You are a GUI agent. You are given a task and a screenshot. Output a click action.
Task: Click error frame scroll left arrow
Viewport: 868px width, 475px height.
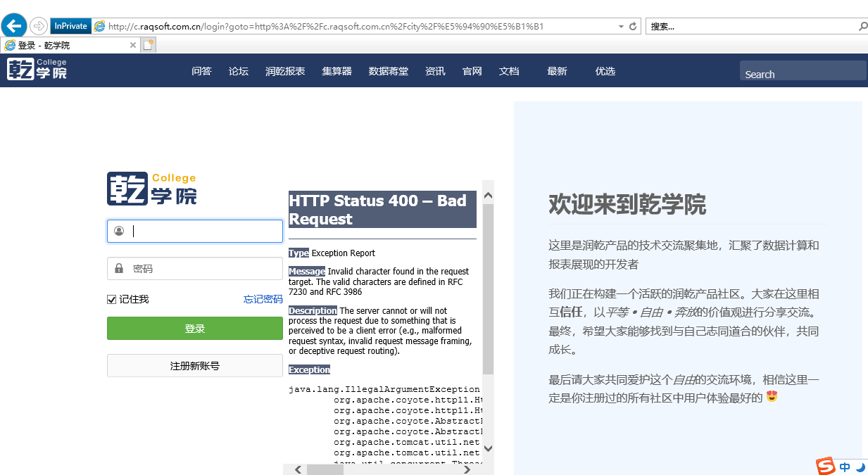pyautogui.click(x=298, y=469)
